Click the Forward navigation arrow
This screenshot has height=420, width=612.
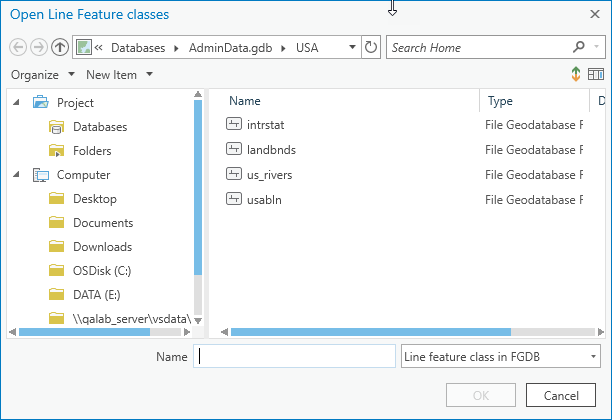click(38, 47)
